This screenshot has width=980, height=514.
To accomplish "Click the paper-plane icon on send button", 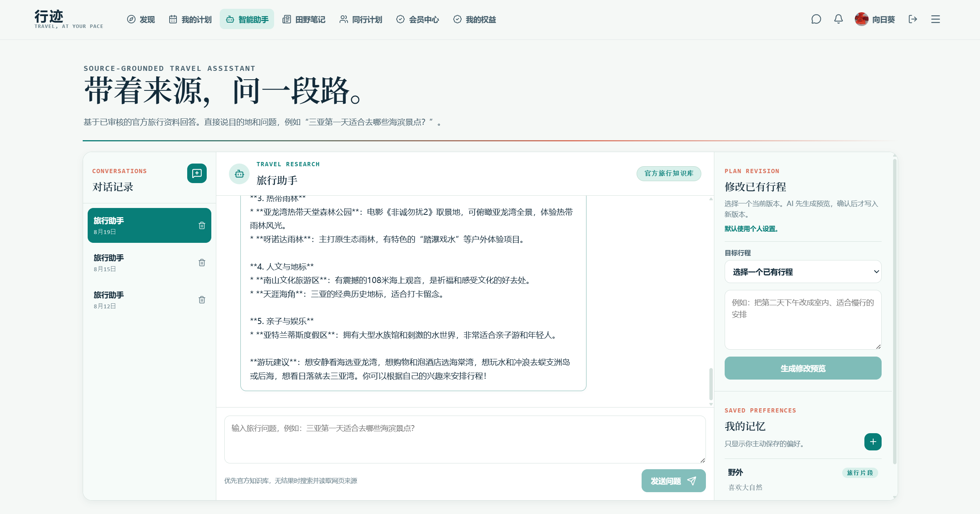I will pos(692,481).
